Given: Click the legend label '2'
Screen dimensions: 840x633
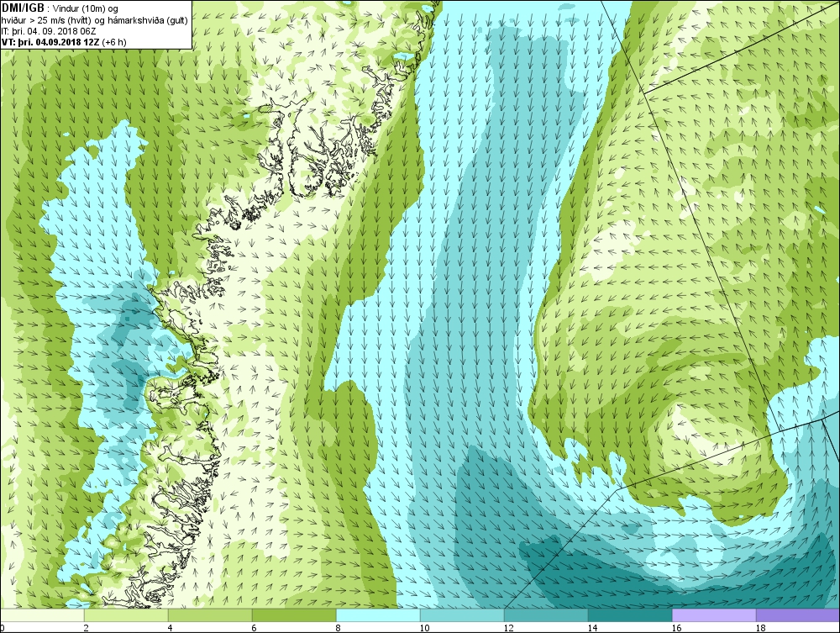Looking at the screenshot, I should [x=86, y=628].
